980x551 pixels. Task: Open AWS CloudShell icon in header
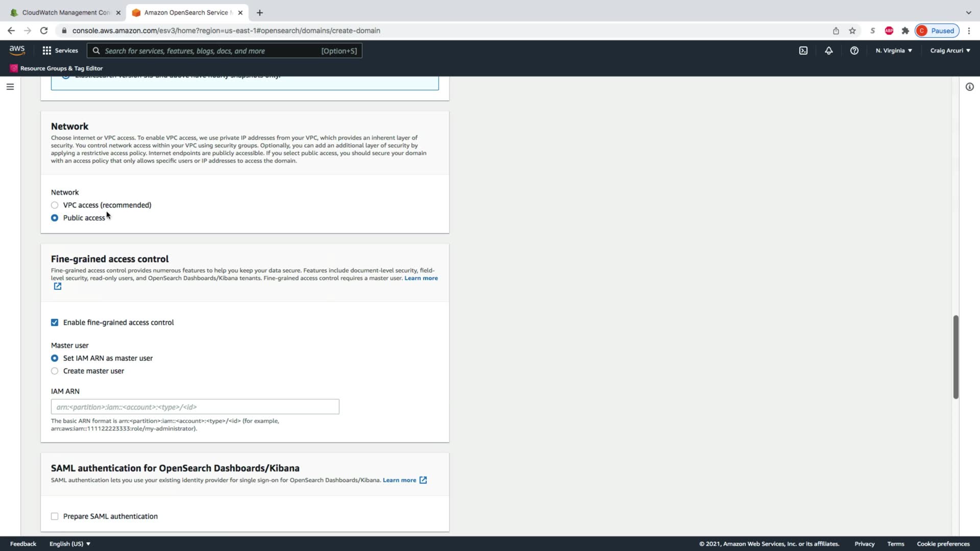click(x=803, y=51)
